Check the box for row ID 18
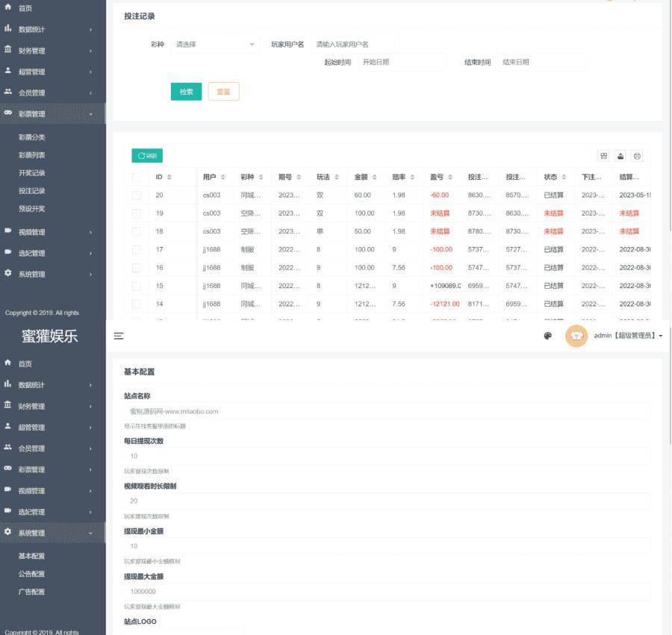The width and height of the screenshot is (672, 635). point(137,231)
